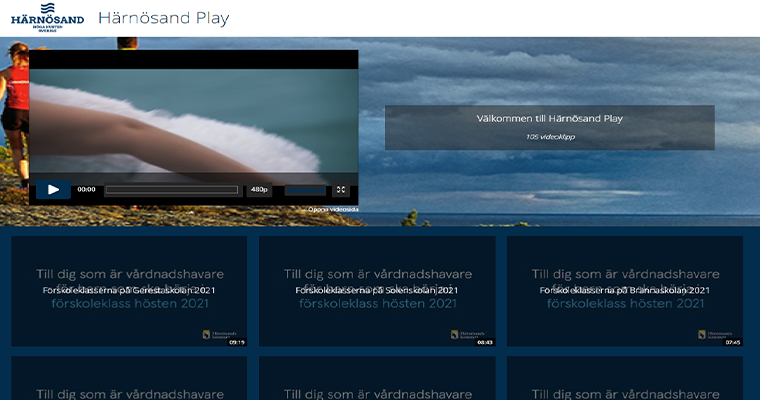Viewport: 760px width, 400px height.
Task: Click the video preview frame in the player
Action: [x=193, y=120]
